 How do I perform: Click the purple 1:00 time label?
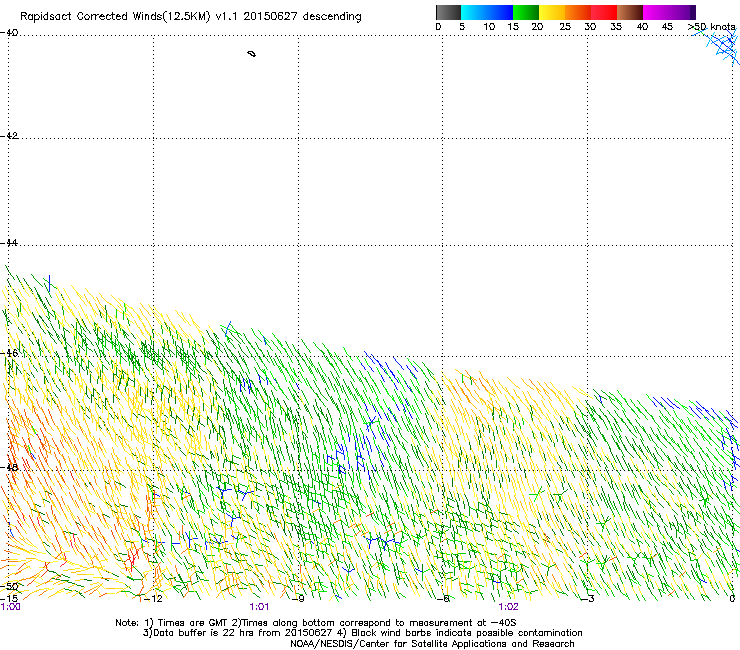tap(10, 607)
